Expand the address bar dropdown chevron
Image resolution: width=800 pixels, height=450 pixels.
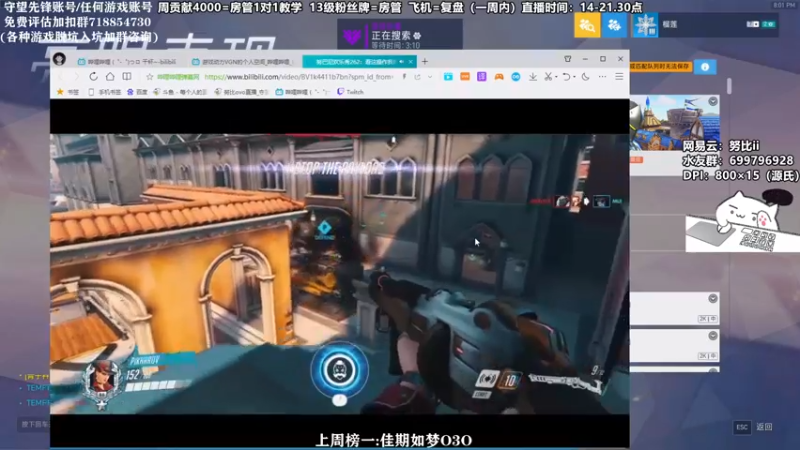(430, 77)
